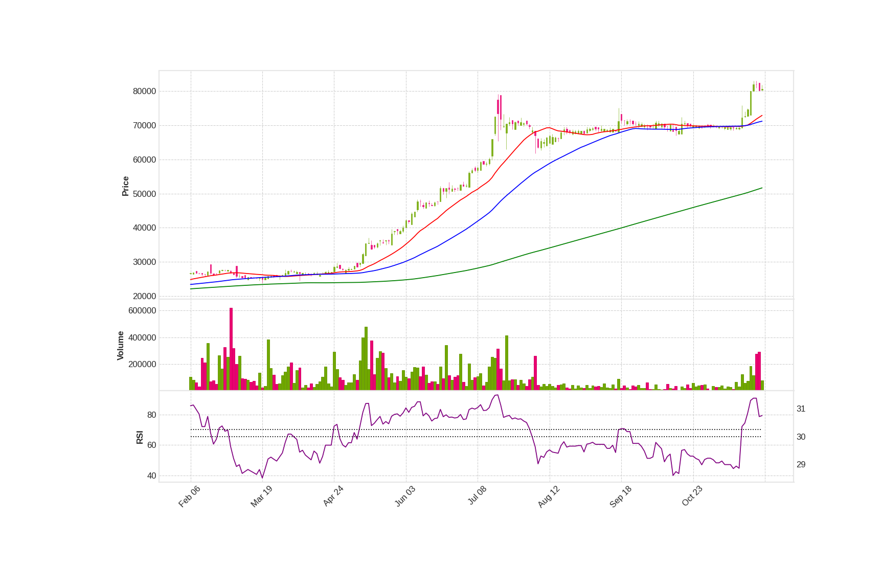Click the RSI 80 axis value
The width and height of the screenshot is (882, 588).
(151, 415)
